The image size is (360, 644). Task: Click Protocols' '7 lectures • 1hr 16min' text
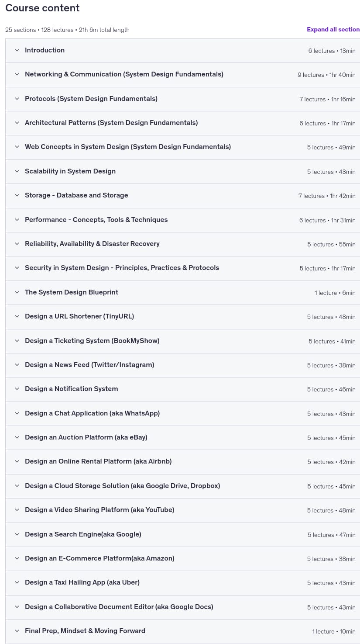327,100
